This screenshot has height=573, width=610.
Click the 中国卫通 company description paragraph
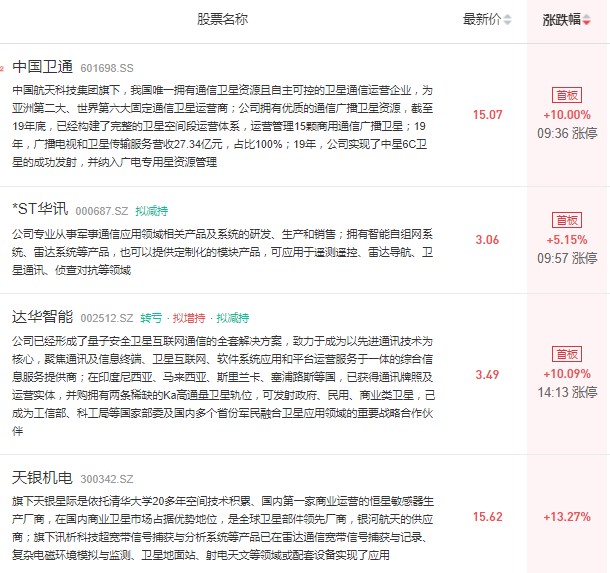click(x=223, y=126)
